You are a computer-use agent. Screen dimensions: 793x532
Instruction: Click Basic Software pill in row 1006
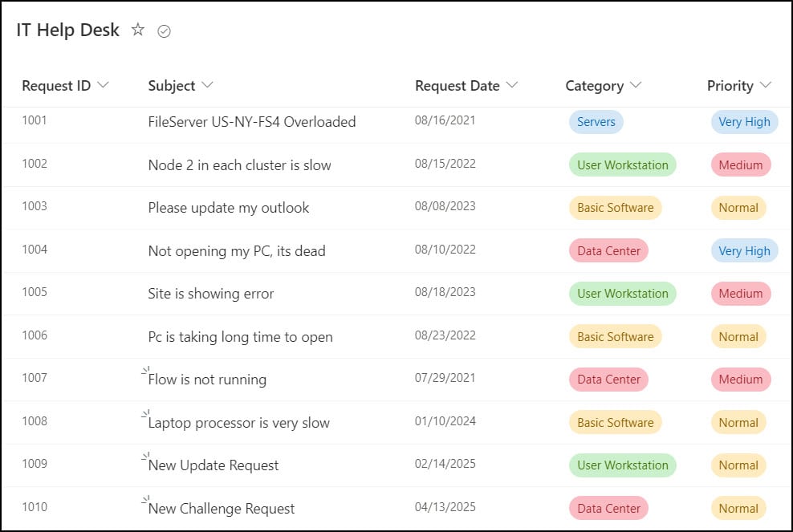tap(616, 337)
